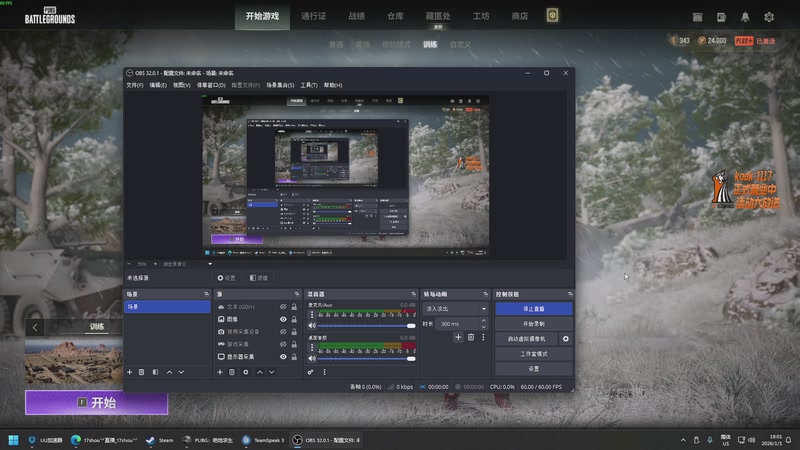The image size is (800, 450).
Task: Add a new source in Sources panel
Action: (220, 372)
